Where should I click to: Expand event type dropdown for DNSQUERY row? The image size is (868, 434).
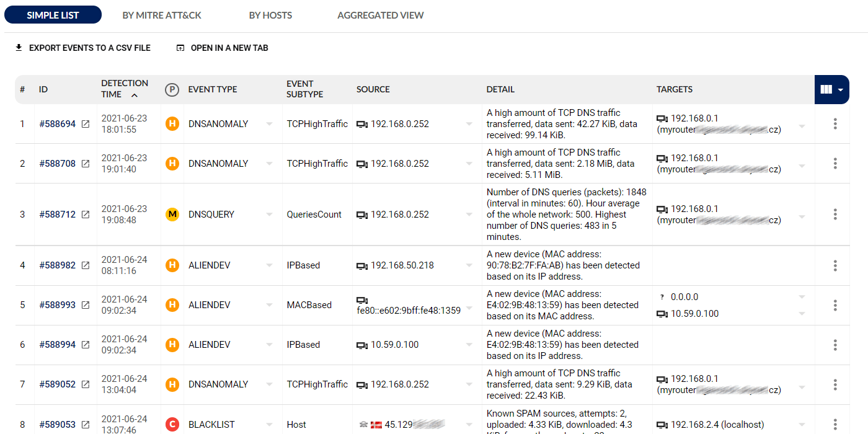pyautogui.click(x=269, y=215)
